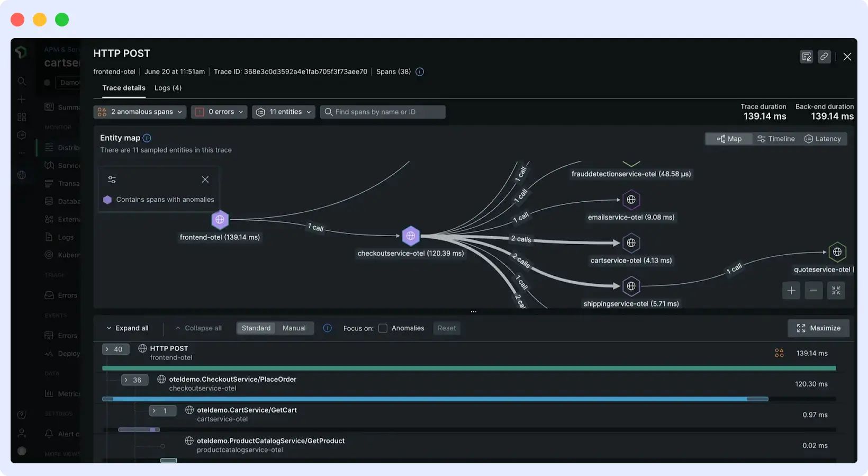Expand the GetCart span with 1 child
The height and width of the screenshot is (476, 868).
(x=162, y=411)
